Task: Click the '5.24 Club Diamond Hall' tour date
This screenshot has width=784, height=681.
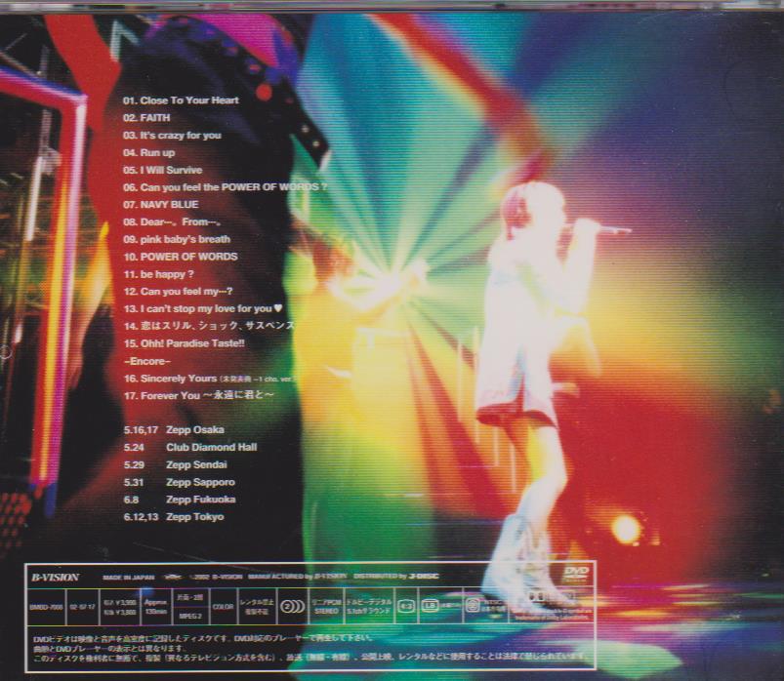Action: click(x=190, y=448)
